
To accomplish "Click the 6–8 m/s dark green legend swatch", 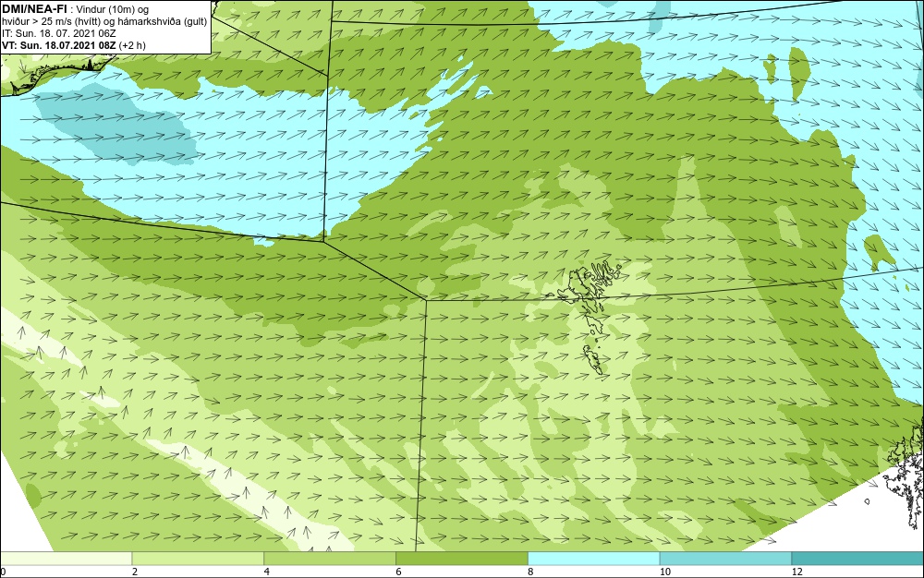I will 462,559.
